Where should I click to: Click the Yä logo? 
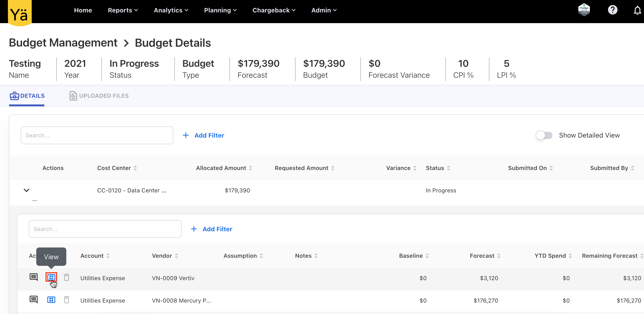click(20, 13)
